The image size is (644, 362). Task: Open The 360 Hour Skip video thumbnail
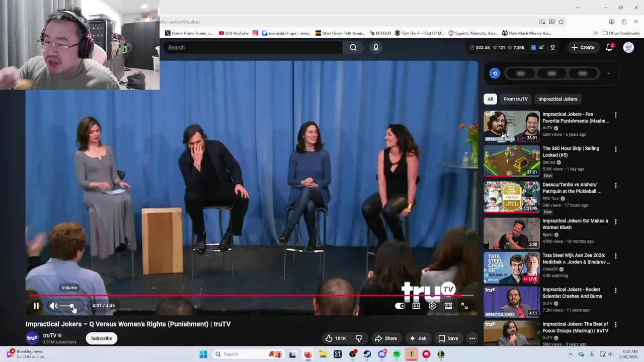(512, 161)
